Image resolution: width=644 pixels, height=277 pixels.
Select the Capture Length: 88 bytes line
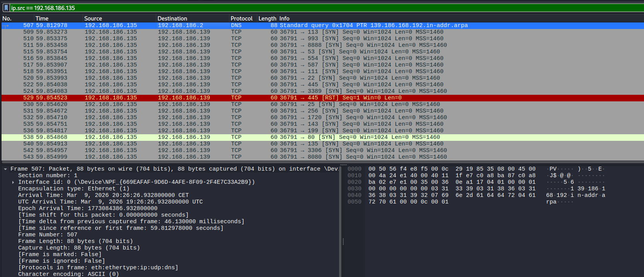79,248
